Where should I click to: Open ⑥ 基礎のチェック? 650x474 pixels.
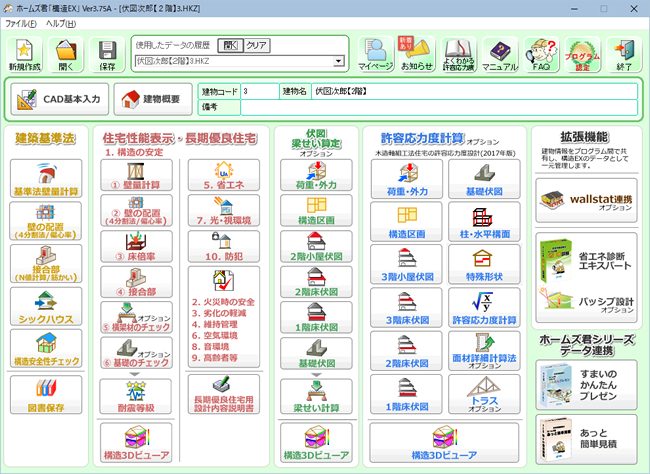pos(136,353)
